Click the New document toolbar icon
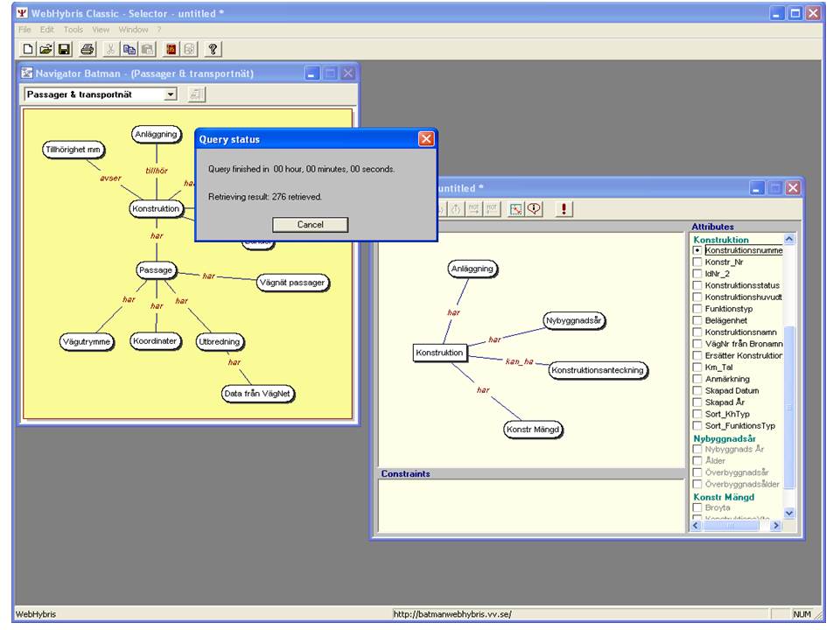This screenshot has height=630, width=840. coord(27,49)
